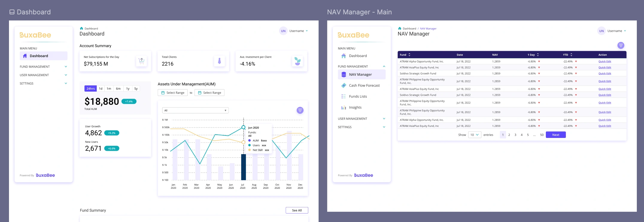Select the 5y time range tab

pyautogui.click(x=136, y=89)
